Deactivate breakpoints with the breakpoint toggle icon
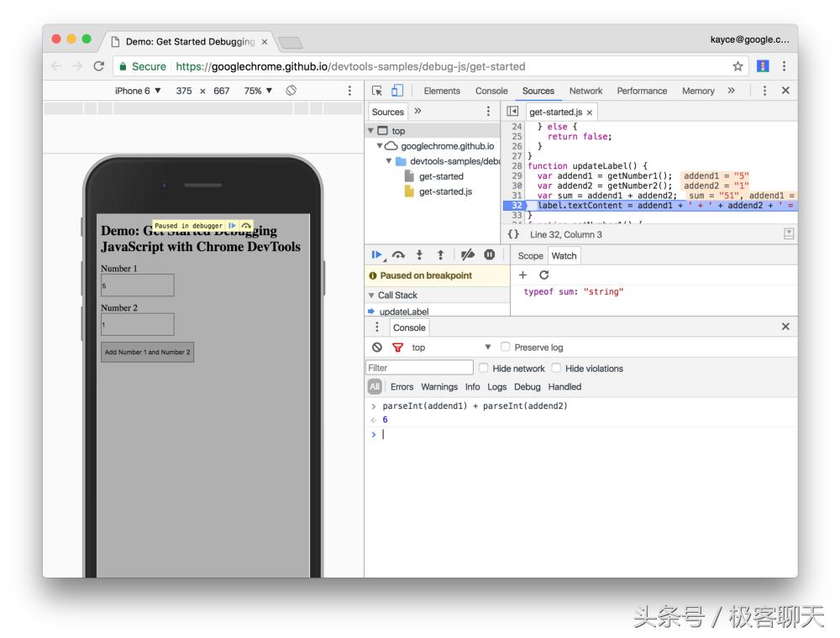 tap(468, 255)
